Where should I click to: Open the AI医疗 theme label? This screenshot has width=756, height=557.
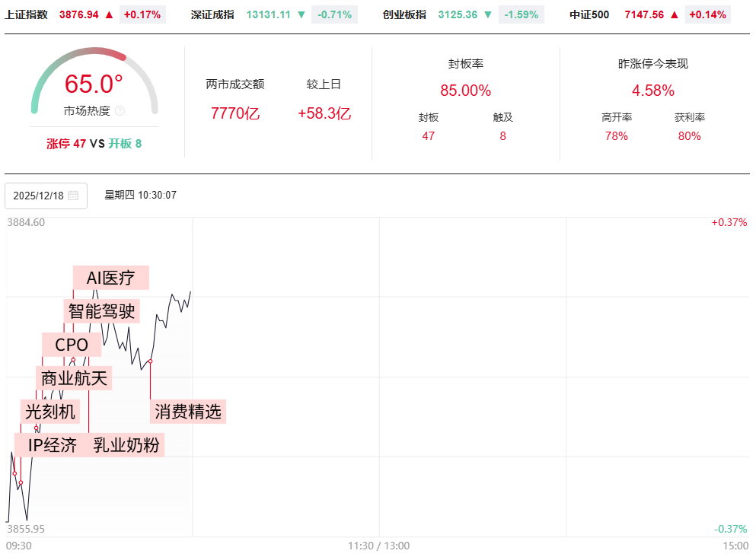[x=111, y=278]
